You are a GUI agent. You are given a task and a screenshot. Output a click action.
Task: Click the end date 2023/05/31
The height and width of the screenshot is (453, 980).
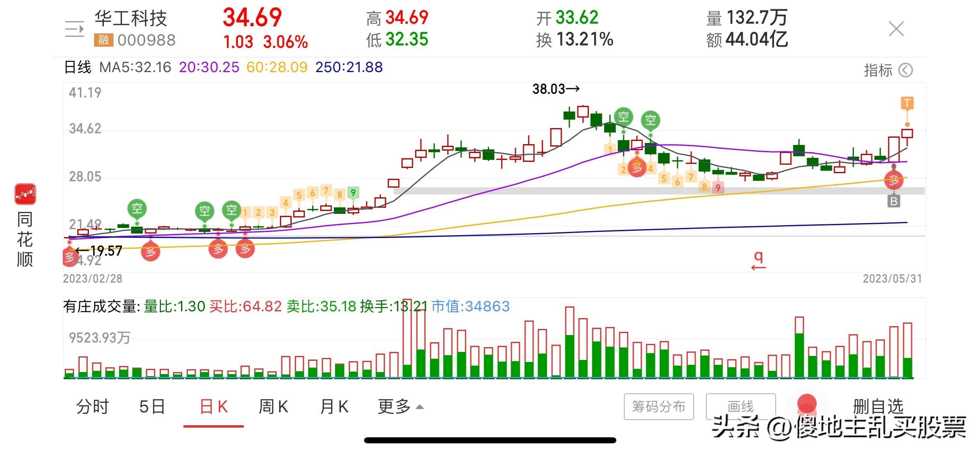(x=892, y=279)
